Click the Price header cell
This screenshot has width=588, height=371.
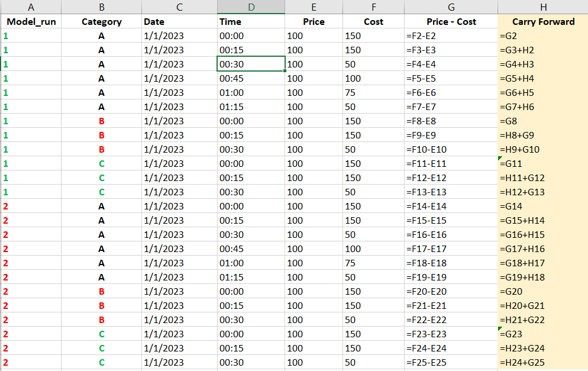pos(314,22)
